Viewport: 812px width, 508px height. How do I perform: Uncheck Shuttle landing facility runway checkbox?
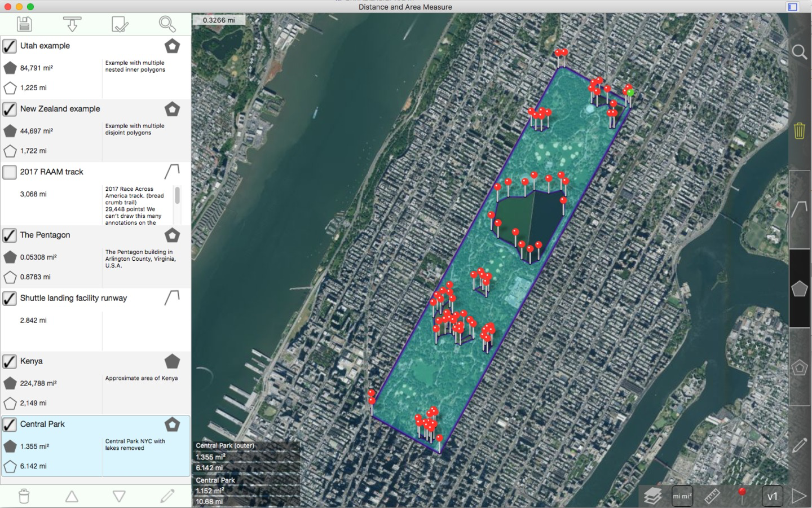pyautogui.click(x=10, y=298)
